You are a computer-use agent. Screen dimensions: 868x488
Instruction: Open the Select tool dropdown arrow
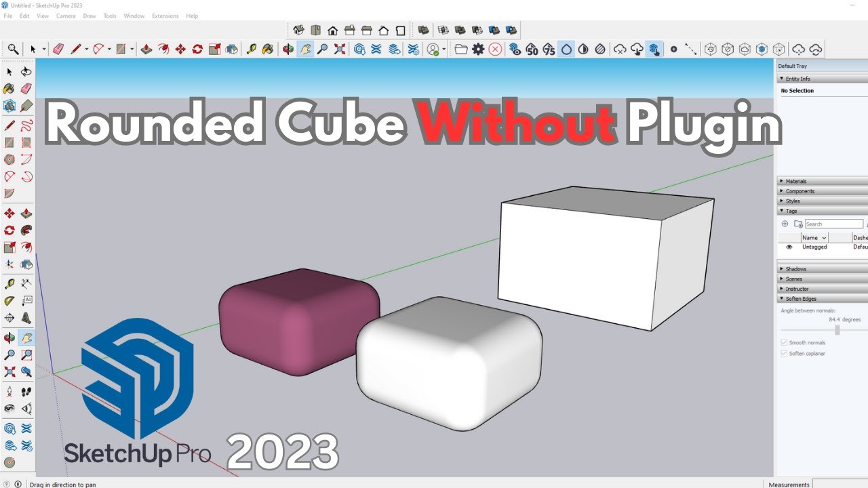[x=44, y=49]
